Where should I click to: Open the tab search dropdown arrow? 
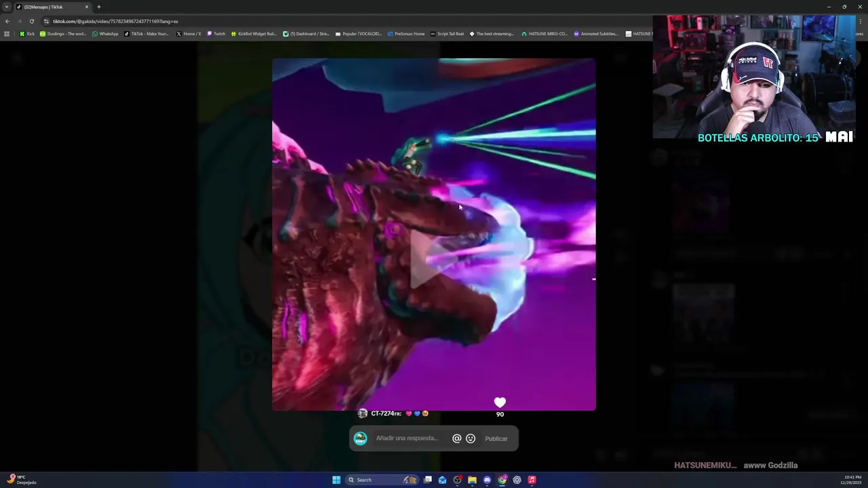[7, 7]
